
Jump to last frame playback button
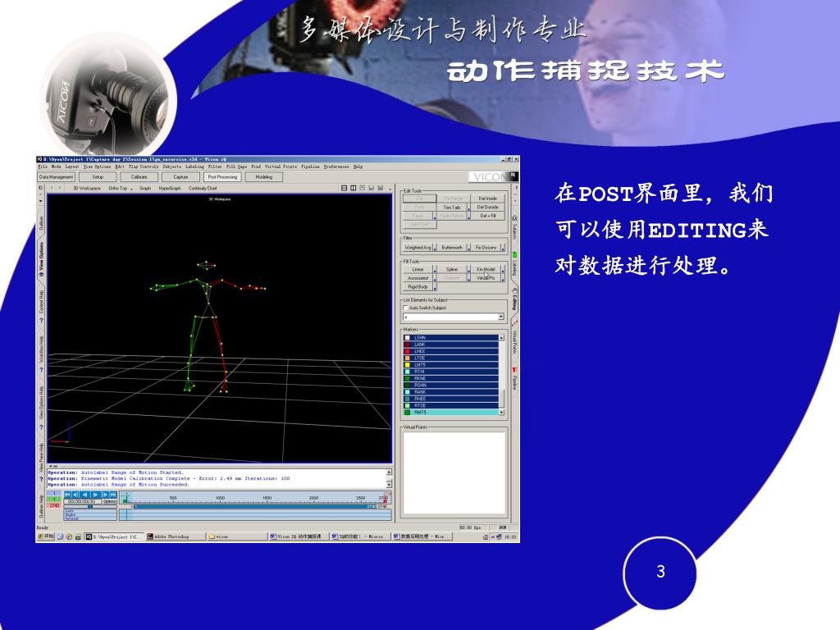113,495
